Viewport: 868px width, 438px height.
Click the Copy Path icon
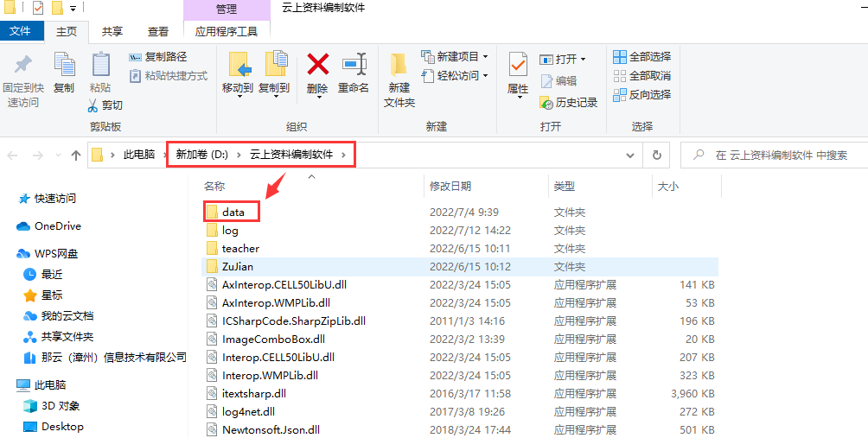click(135, 57)
